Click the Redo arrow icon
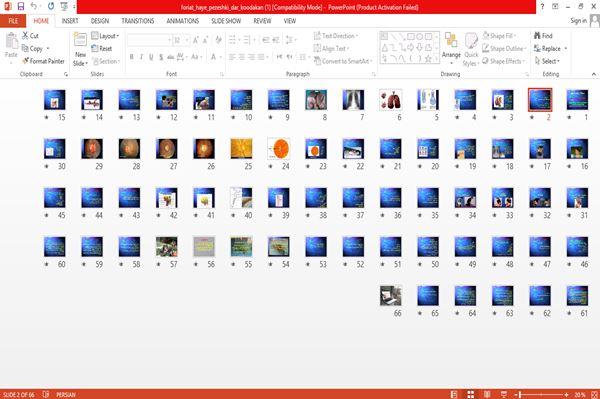 point(51,7)
